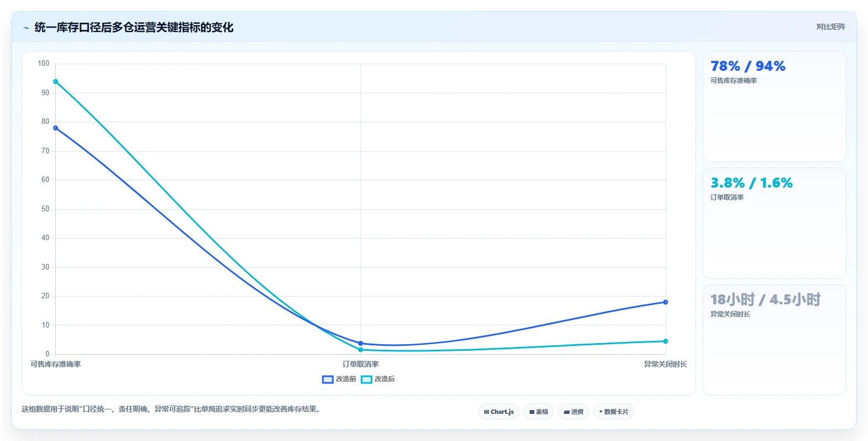Click the footnote text starting 这组数据用于说明
This screenshot has height=441, width=868.
point(172,409)
